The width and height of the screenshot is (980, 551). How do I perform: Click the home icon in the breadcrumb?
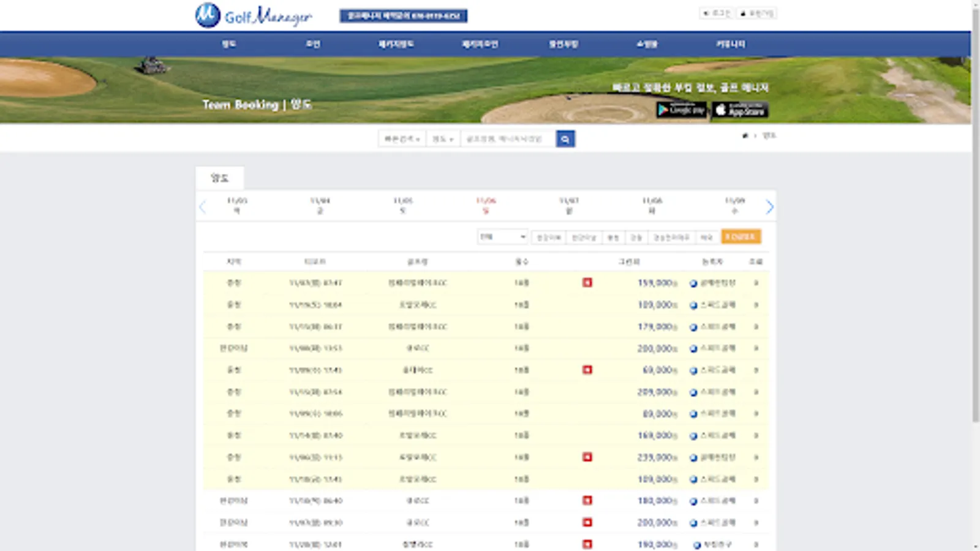745,135
